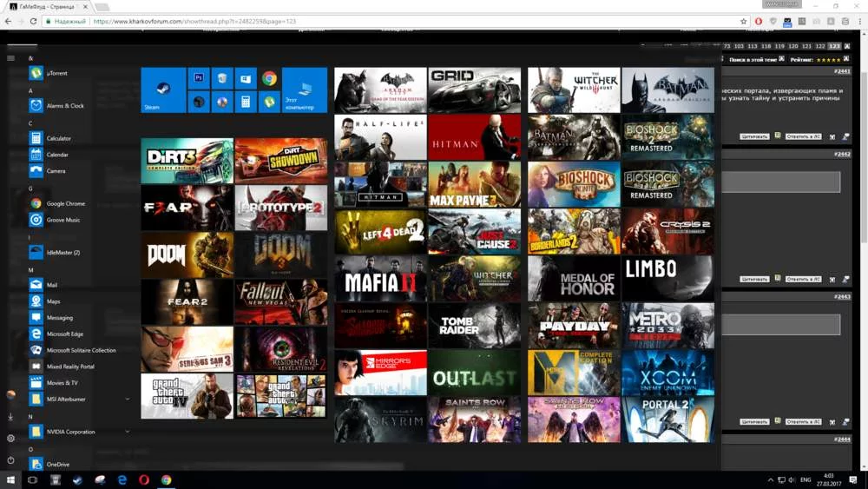
Task: Launch Grand Theft Auto IV tile
Action: [187, 396]
